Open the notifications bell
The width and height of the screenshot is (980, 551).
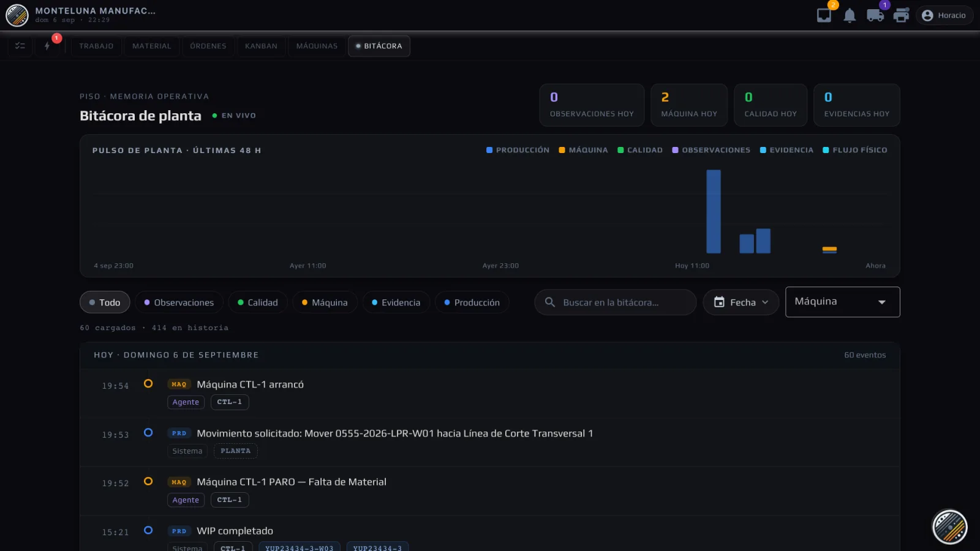click(x=850, y=15)
